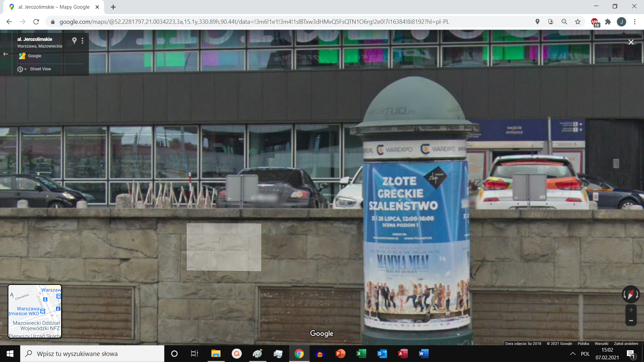Open the Warunki terms link

[601, 344]
